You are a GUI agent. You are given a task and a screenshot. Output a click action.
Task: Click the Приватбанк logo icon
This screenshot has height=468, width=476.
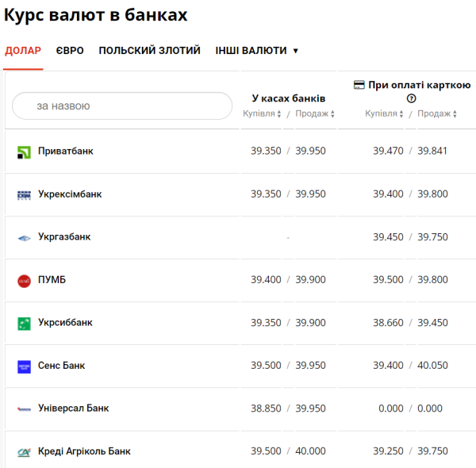click(x=24, y=152)
